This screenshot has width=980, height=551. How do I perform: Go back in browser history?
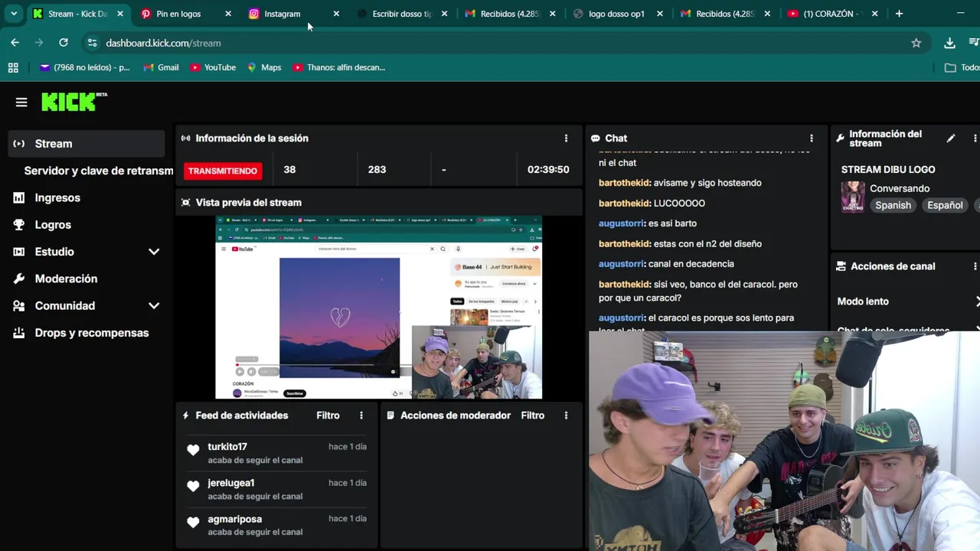coord(15,43)
